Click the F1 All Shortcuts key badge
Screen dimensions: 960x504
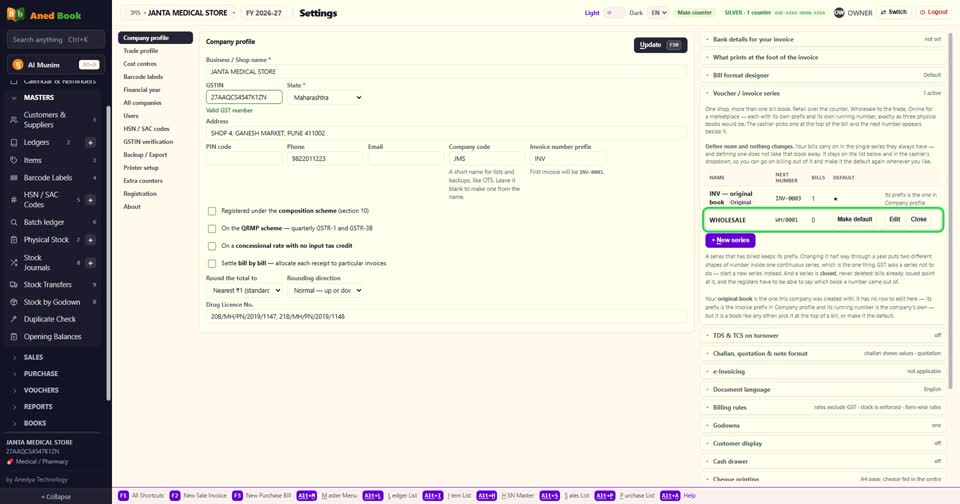[x=123, y=495]
